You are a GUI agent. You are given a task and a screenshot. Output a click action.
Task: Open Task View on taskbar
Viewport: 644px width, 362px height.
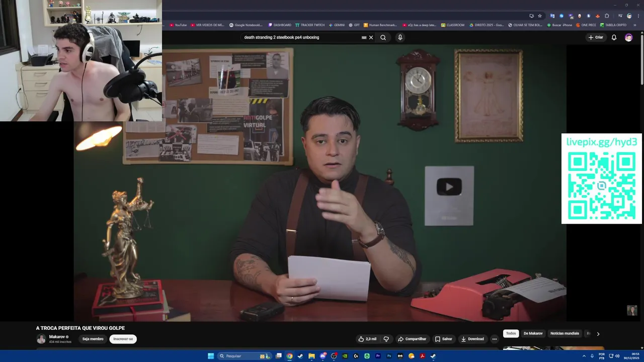278,356
